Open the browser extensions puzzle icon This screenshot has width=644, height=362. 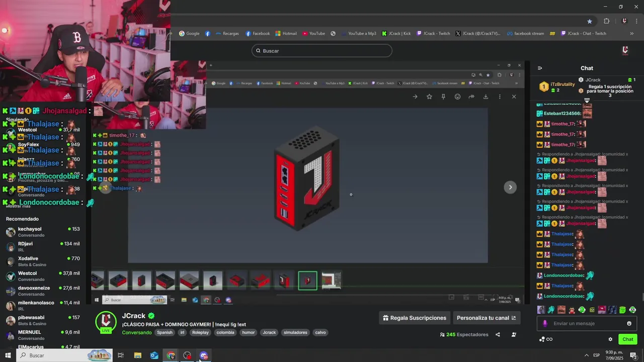(606, 21)
